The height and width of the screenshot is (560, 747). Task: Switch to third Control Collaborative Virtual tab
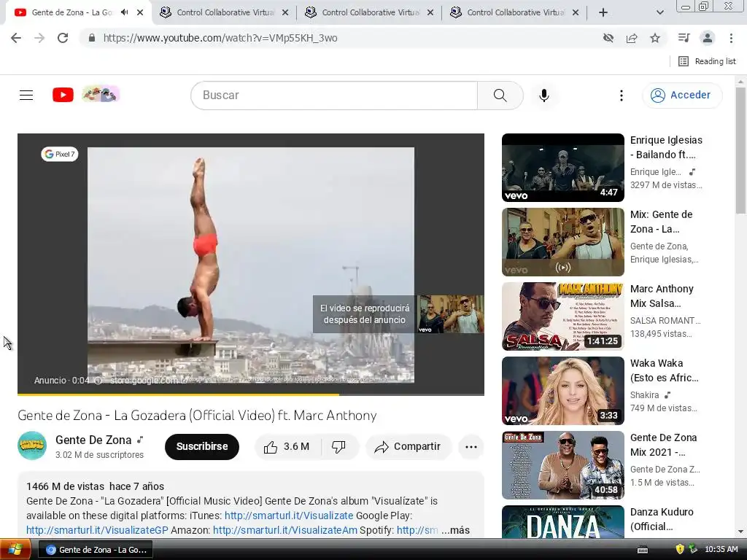point(516,12)
